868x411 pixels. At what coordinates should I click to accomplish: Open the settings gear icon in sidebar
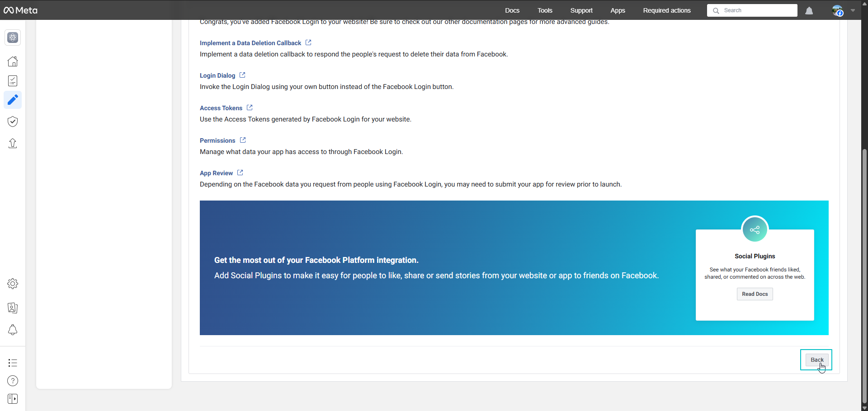[13, 284]
